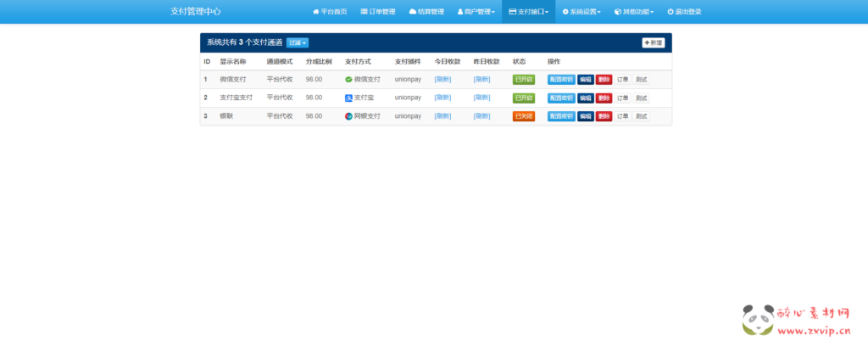Viewport: 868px width, 358px height.
Task: Click 订单 for 微信支付 row
Action: click(623, 79)
